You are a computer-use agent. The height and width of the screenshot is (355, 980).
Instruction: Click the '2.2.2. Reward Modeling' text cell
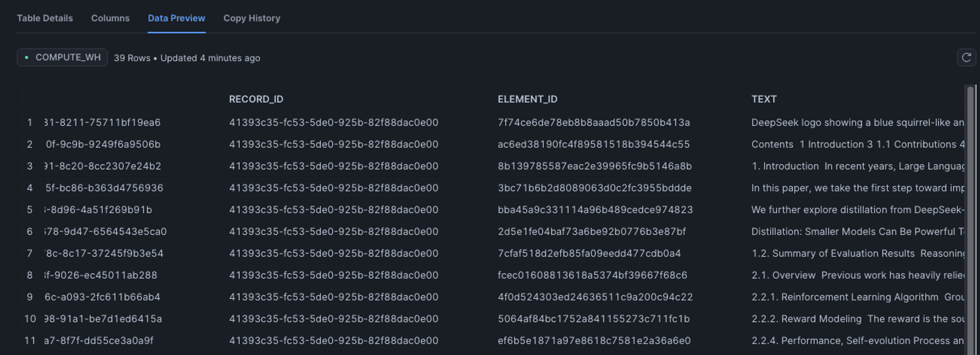pos(857,319)
